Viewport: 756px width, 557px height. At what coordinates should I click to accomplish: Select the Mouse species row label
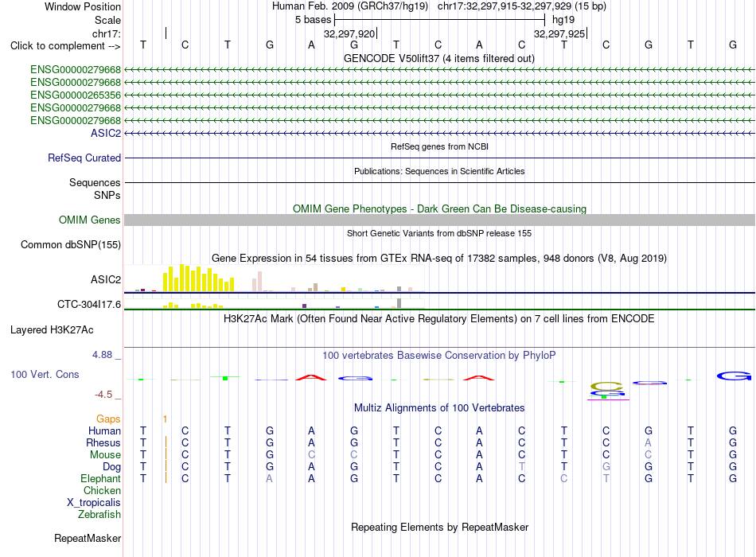(105, 455)
